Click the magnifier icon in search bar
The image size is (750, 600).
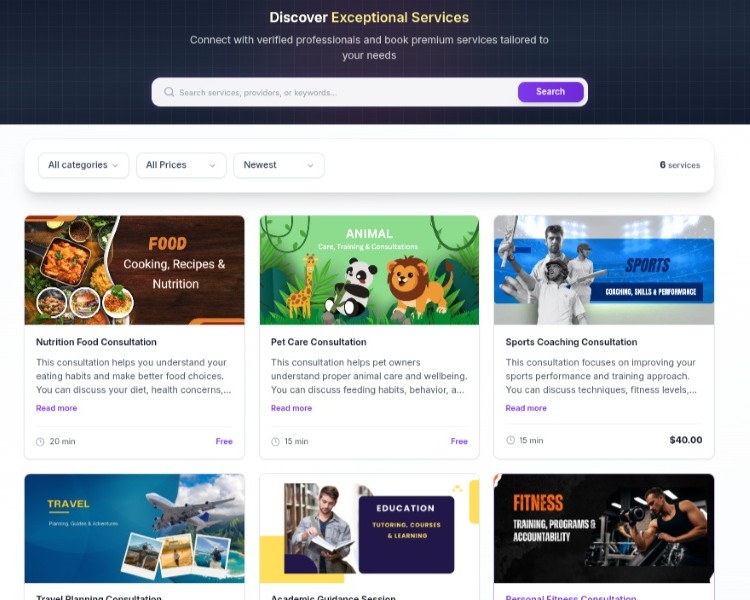pos(169,92)
